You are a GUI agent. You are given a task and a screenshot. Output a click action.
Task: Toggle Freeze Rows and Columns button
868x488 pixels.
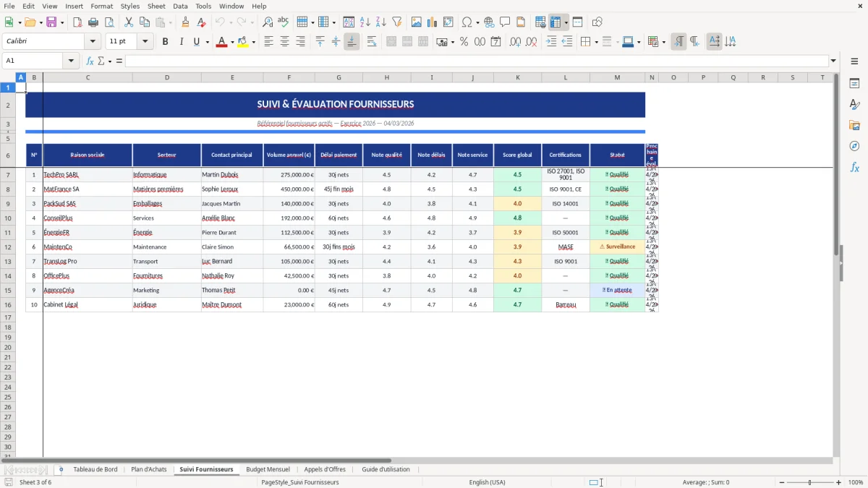[x=556, y=22]
